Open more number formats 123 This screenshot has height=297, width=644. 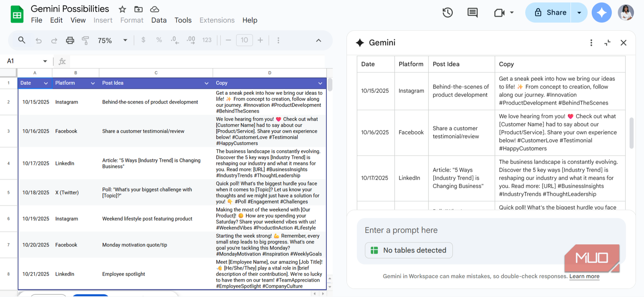coord(207,40)
